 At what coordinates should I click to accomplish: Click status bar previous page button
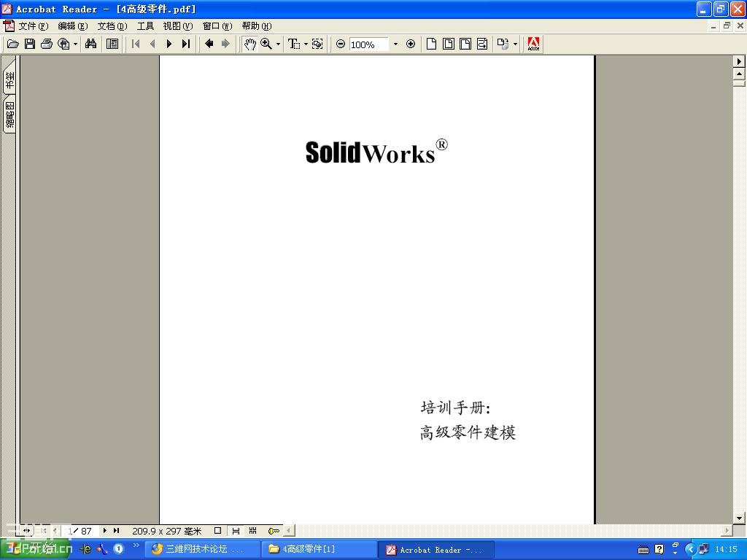coord(55,531)
